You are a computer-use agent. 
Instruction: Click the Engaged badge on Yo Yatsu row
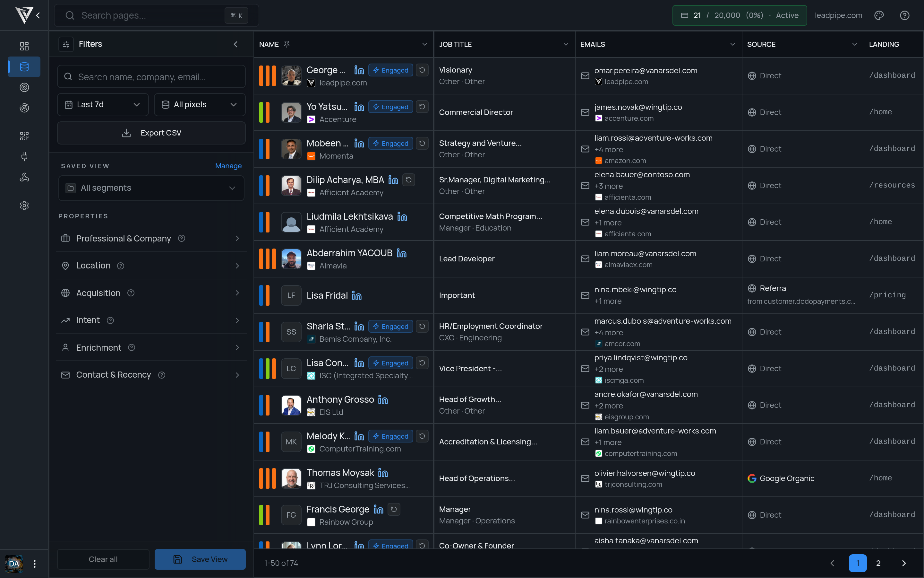[390, 107]
